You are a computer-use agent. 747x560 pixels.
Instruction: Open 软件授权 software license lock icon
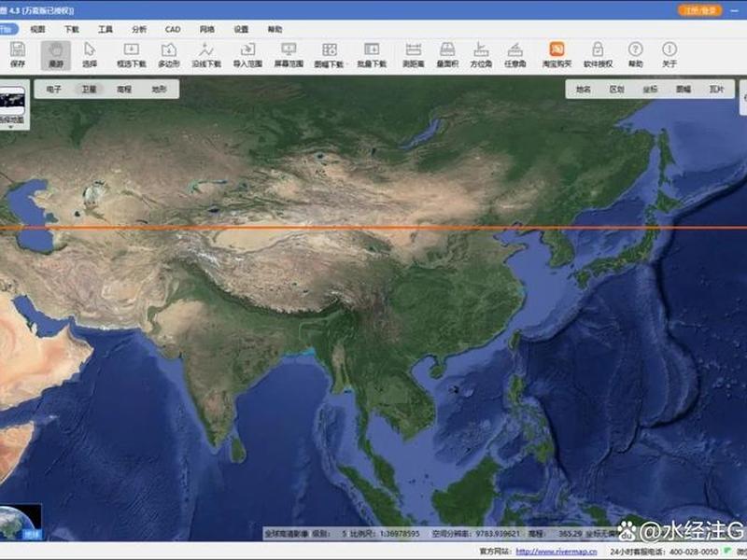click(x=598, y=54)
